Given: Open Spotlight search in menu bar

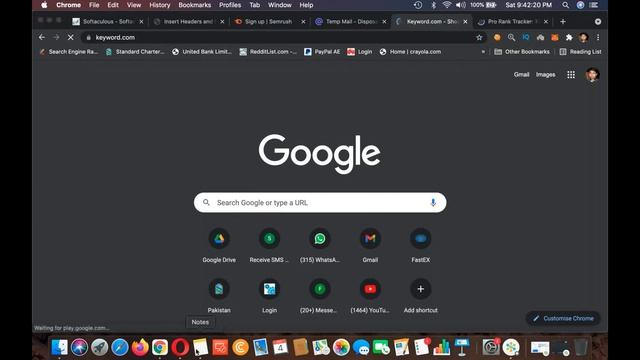Looking at the screenshot, I should [565, 5].
